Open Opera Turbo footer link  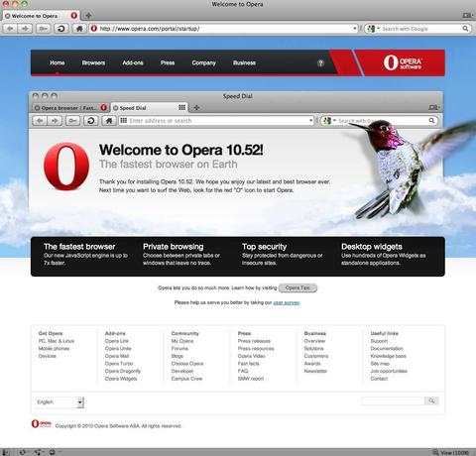coord(119,364)
